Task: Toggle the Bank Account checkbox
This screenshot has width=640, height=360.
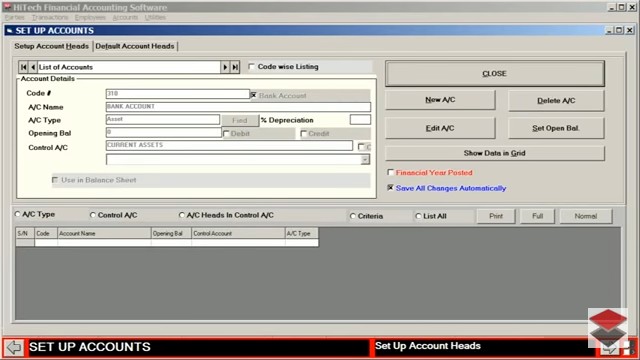Action: (253, 95)
